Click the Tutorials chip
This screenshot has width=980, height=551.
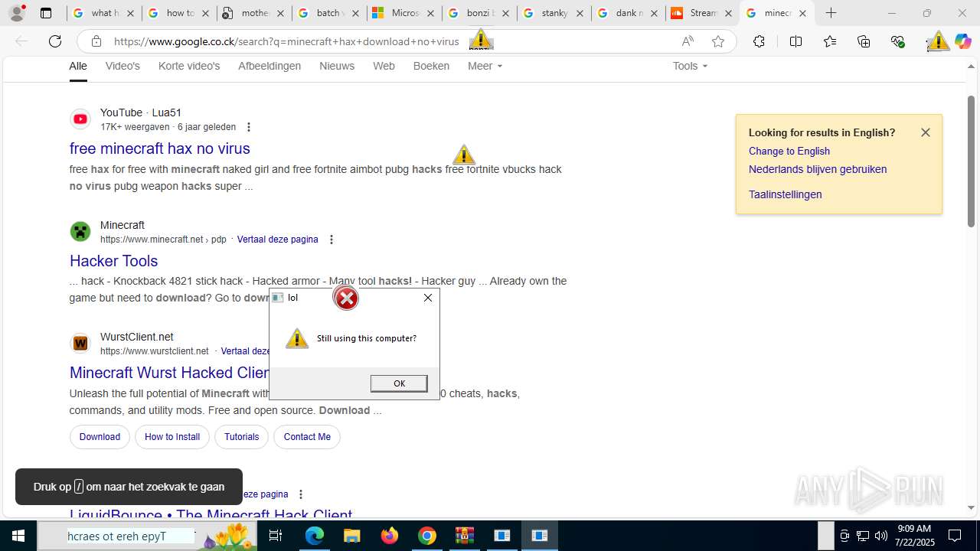[x=242, y=437]
